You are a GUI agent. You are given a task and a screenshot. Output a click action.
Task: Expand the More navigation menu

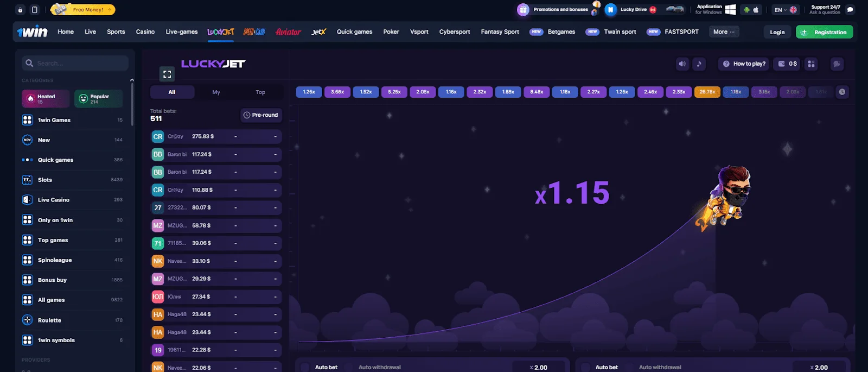tap(724, 32)
